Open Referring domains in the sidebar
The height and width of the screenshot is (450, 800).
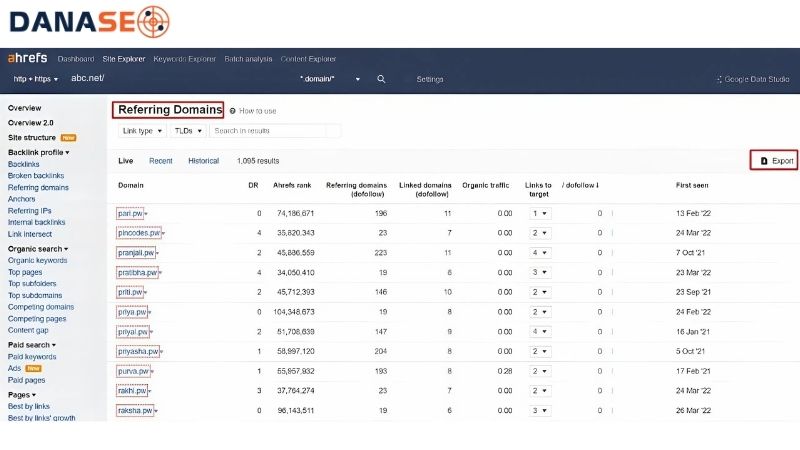point(38,187)
